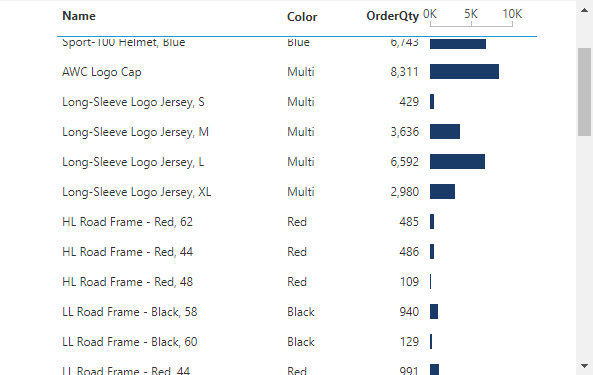Click HL Road Frame - Red, 44
The image size is (593, 375).
[x=127, y=252]
